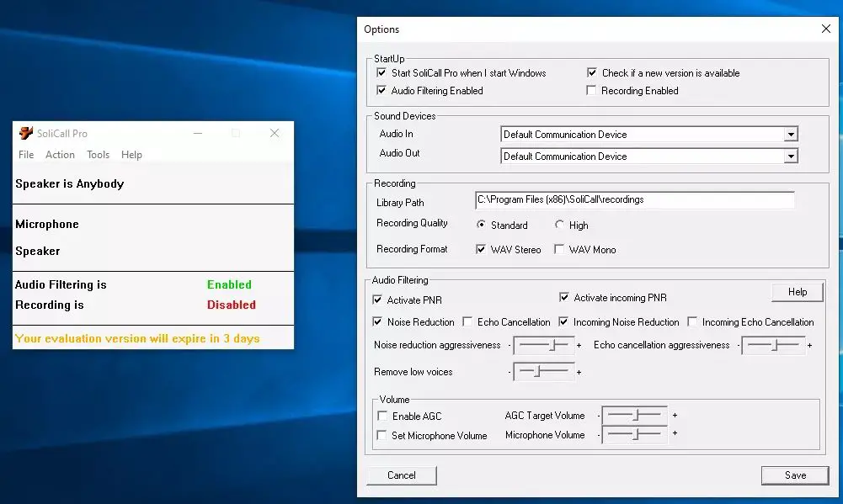
Task: Save the Options dialog settings
Action: pyautogui.click(x=795, y=475)
